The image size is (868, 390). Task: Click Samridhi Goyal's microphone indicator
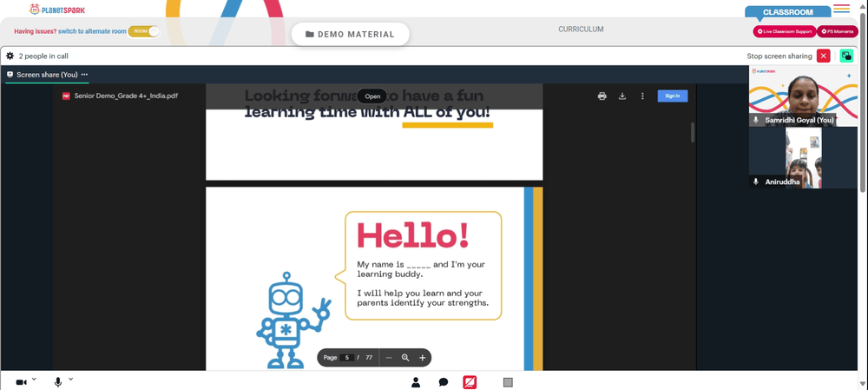click(756, 120)
